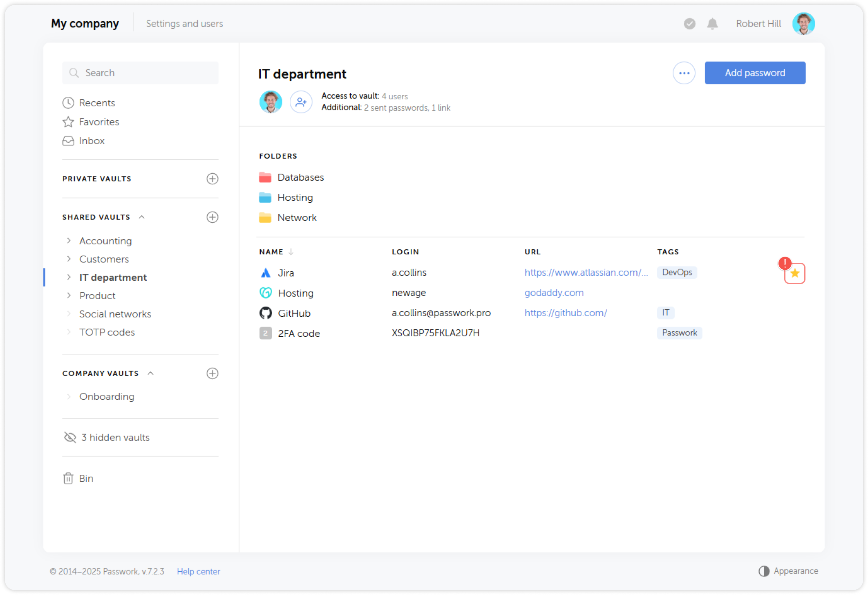Open the notifications bell icon

coord(712,24)
